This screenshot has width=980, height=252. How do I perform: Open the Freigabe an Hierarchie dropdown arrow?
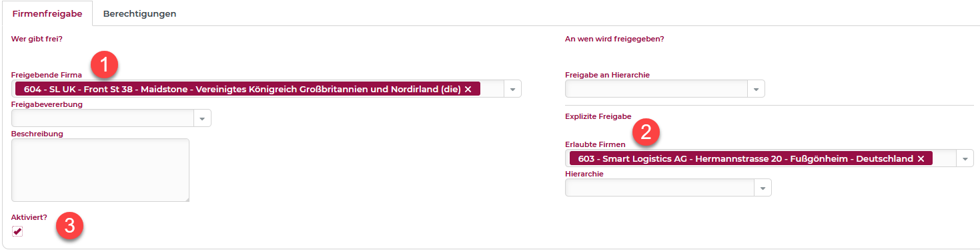coord(756,89)
